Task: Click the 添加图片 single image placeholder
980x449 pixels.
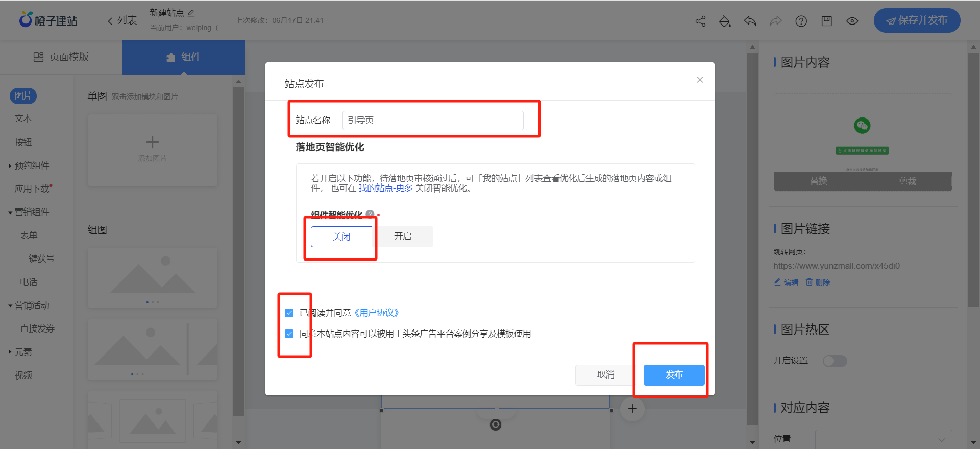Action: pyautogui.click(x=153, y=150)
